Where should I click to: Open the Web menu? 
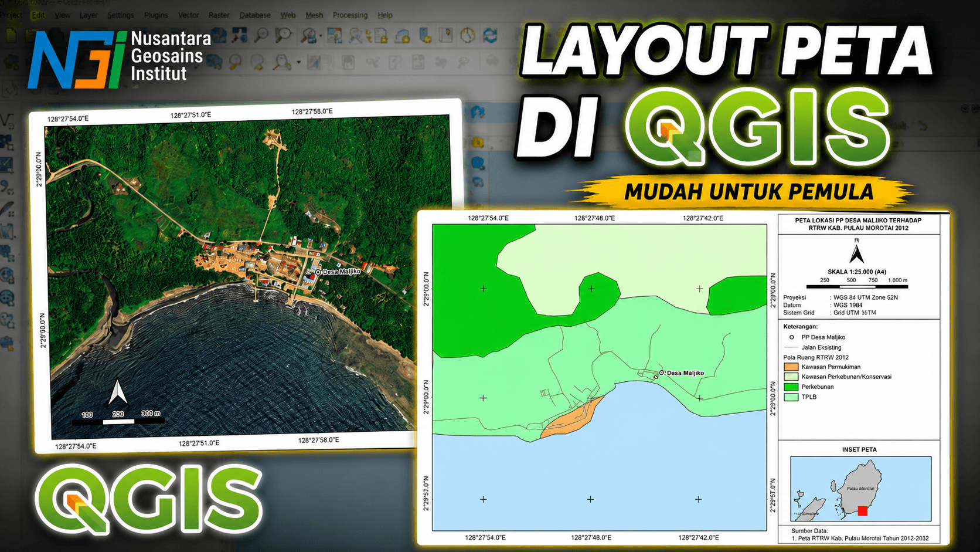pyautogui.click(x=288, y=15)
